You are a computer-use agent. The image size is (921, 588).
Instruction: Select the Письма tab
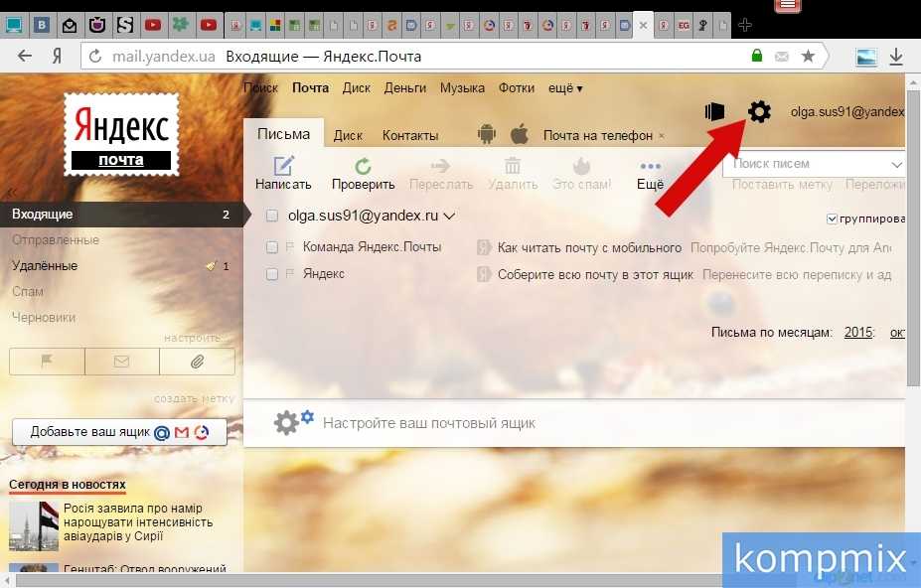tap(284, 133)
